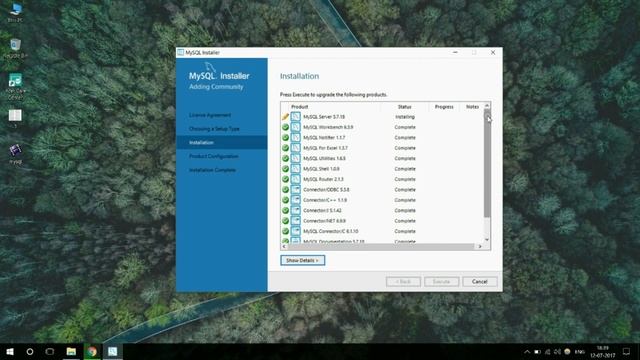640x360 pixels.
Task: Click the green check beside MySQL Shell
Action: pyautogui.click(x=285, y=169)
